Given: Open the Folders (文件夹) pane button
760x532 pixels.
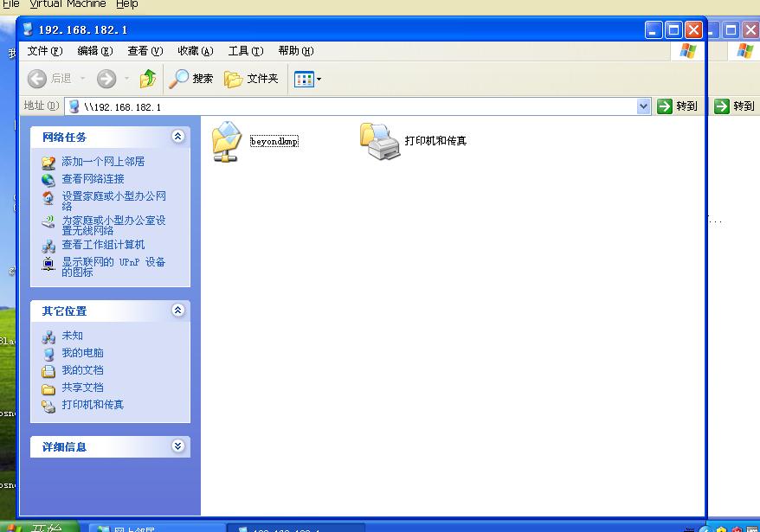Looking at the screenshot, I should [x=252, y=79].
